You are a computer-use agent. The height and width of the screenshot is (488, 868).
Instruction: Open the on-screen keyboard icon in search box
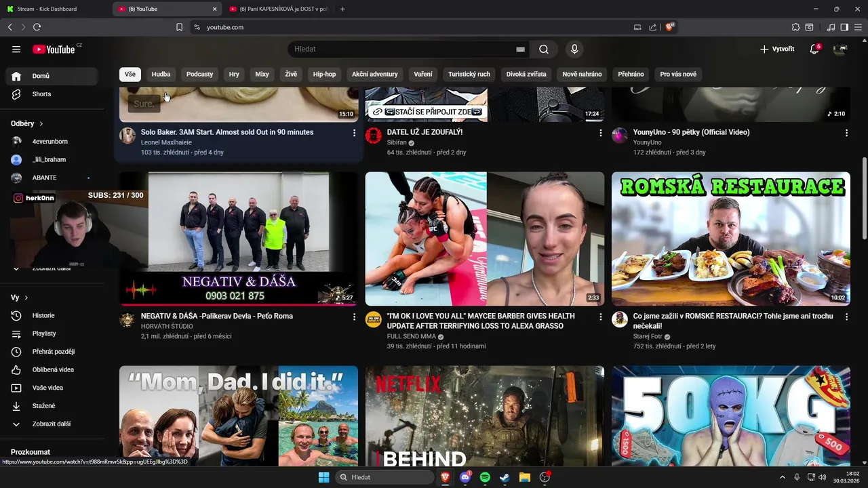pyautogui.click(x=520, y=49)
